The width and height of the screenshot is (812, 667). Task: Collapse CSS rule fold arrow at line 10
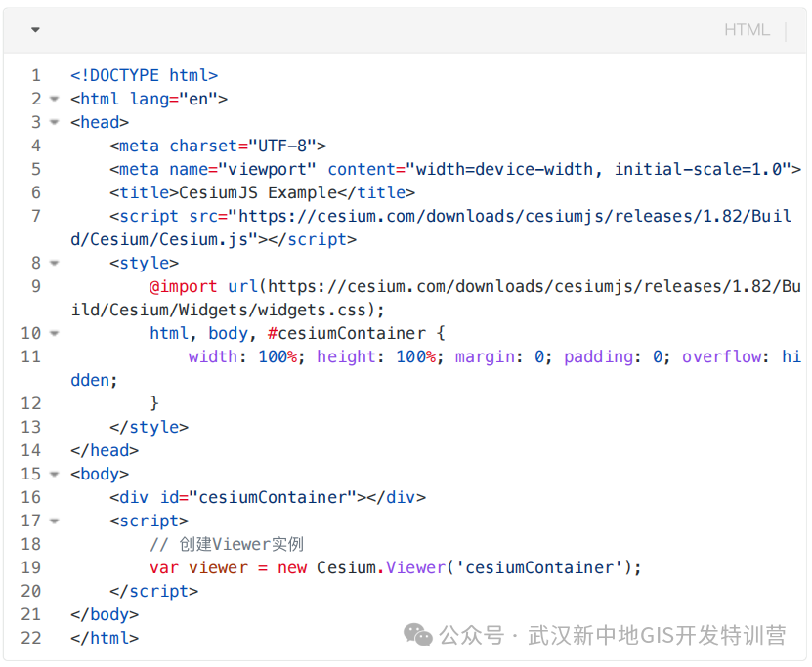pyautogui.click(x=55, y=333)
